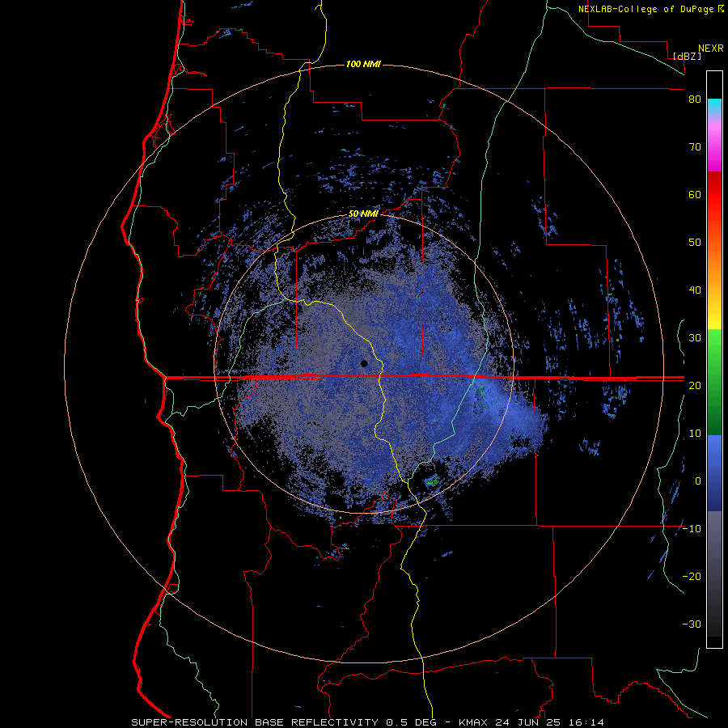Click the '[dBZ]' units label
The height and width of the screenshot is (728, 728).
click(687, 56)
